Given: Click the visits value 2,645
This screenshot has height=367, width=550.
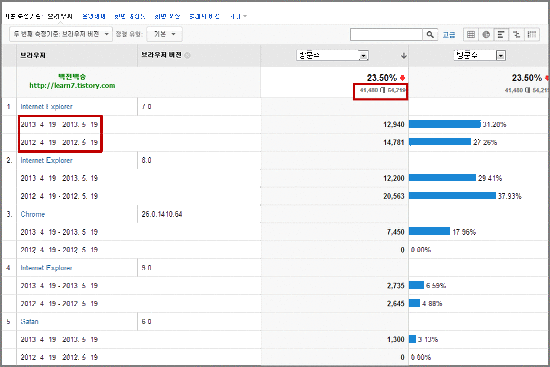Looking at the screenshot, I should pos(396,303).
